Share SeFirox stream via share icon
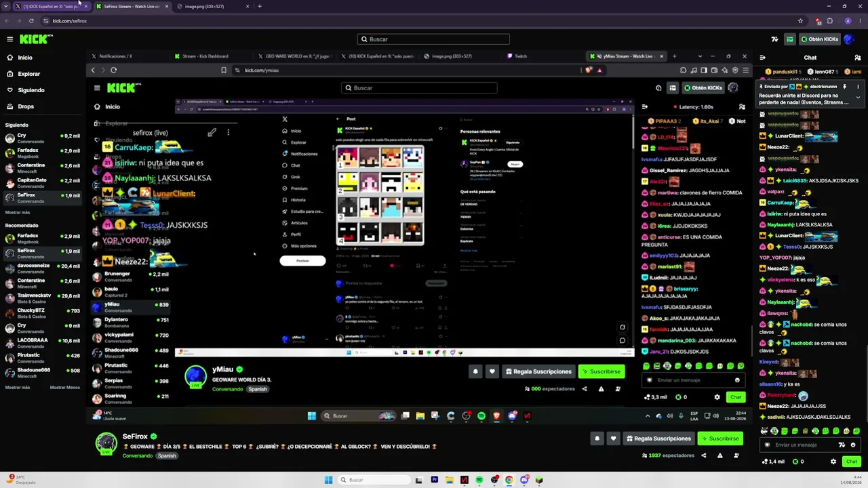The height and width of the screenshot is (488, 868). tap(703, 455)
